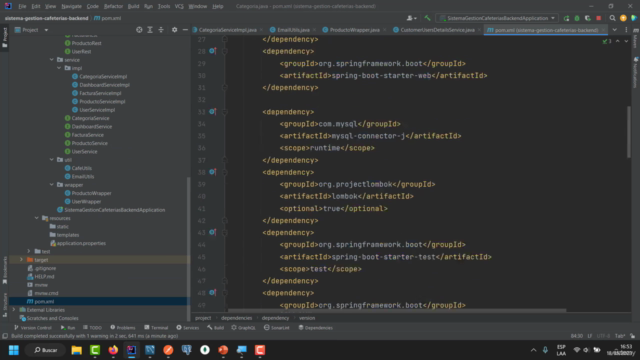
Task: Switch to CategoriaServiceImpl.java tab
Action: click(x=227, y=30)
